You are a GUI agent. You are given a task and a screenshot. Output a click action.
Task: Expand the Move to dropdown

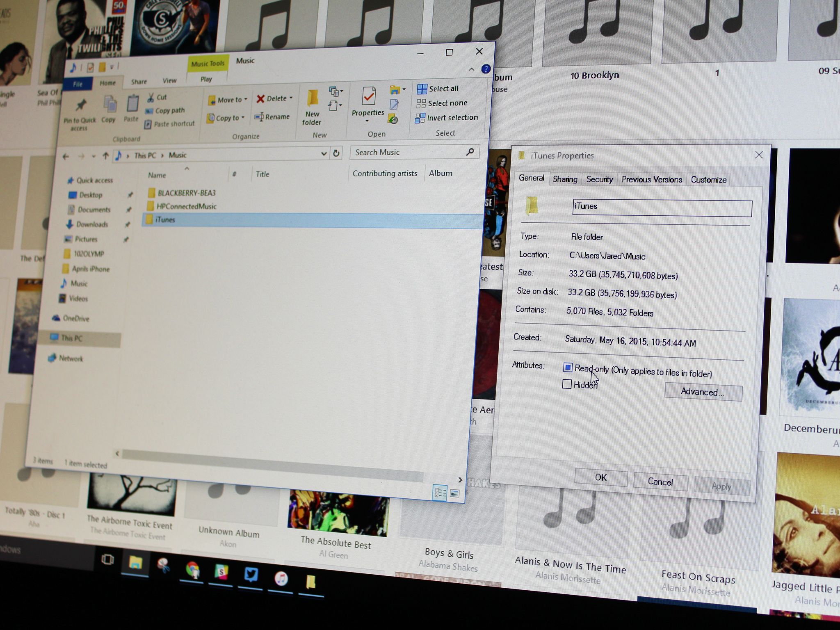tap(246, 99)
